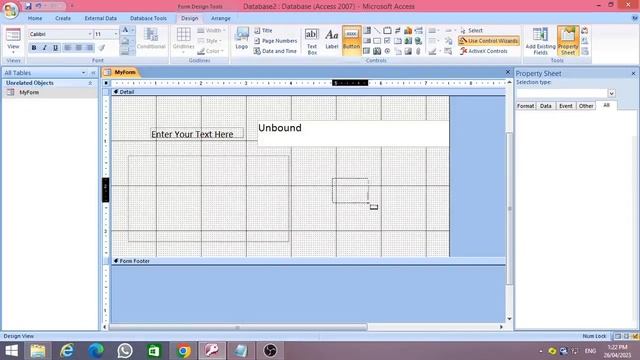This screenshot has width=640, height=360.
Task: Toggle Use Control Wizards off
Action: click(489, 41)
